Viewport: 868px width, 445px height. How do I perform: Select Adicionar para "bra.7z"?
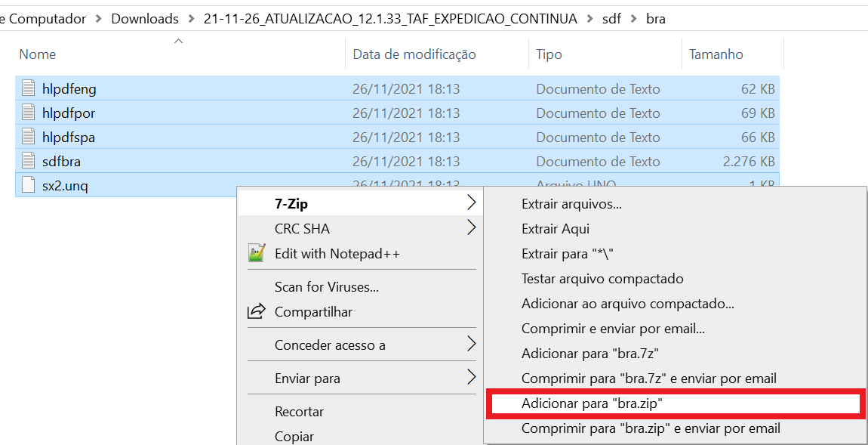(675, 353)
